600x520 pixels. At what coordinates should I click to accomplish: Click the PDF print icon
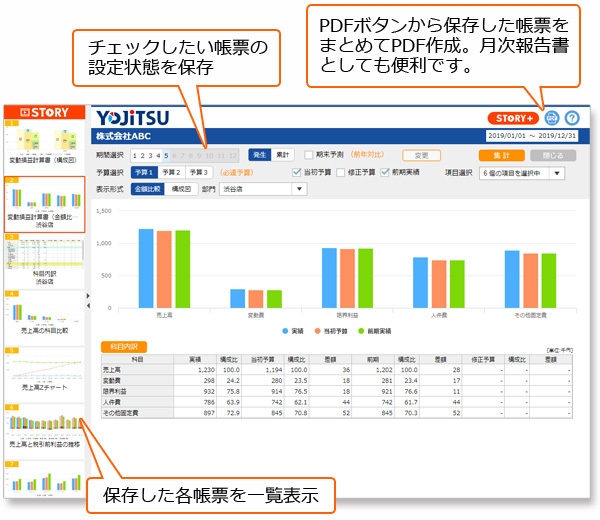point(551,117)
